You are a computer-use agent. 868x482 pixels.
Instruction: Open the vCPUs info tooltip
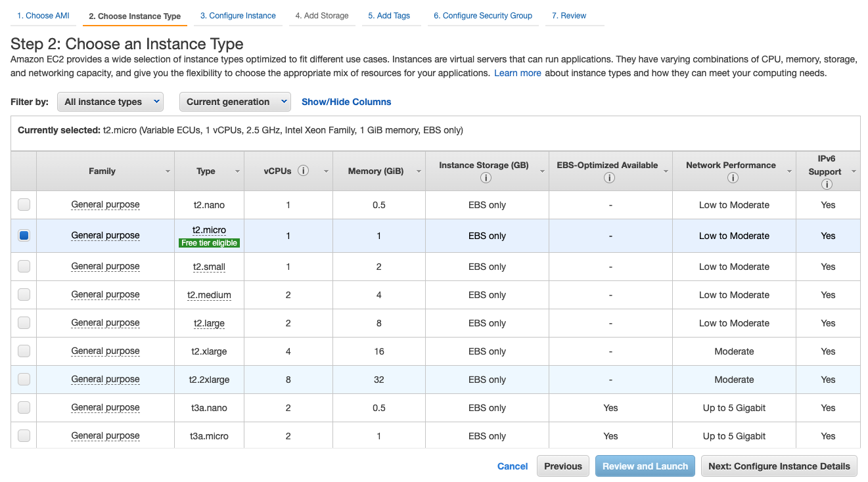tap(303, 170)
